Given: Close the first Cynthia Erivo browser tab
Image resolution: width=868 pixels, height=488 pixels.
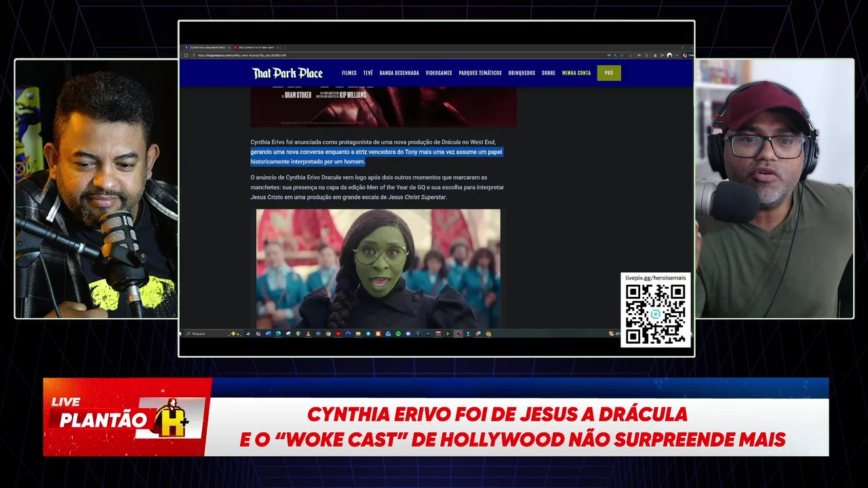Looking at the screenshot, I should tap(229, 47).
